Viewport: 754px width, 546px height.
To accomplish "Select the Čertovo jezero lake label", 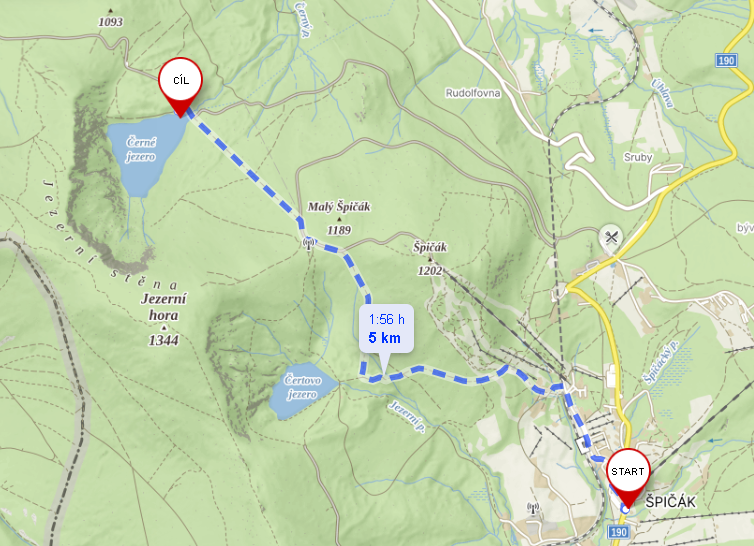I will click(x=302, y=387).
